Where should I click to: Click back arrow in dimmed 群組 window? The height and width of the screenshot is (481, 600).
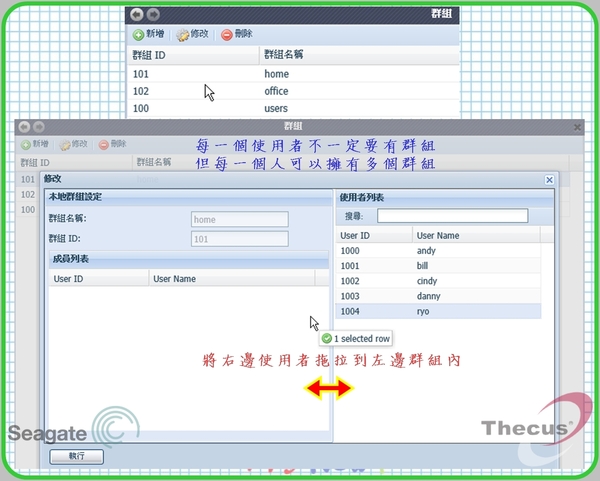click(x=24, y=127)
